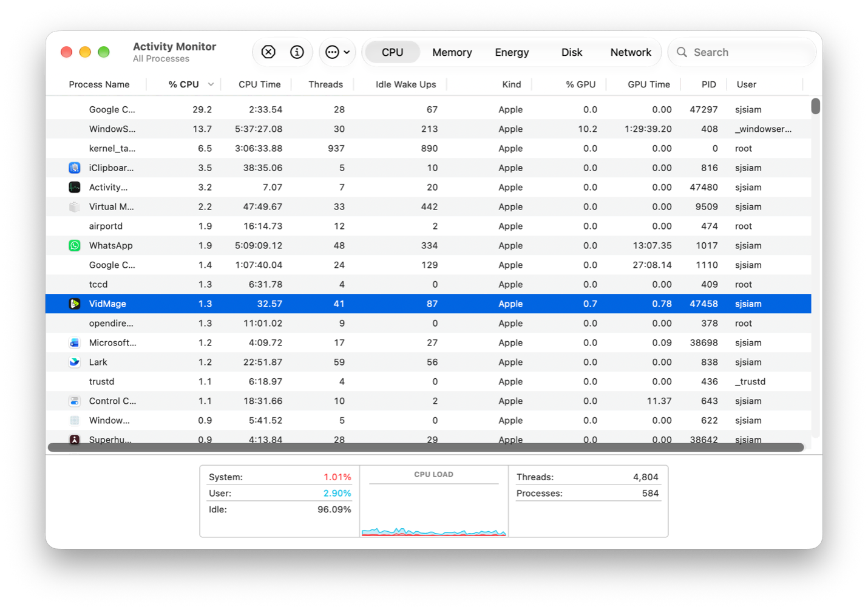Click the Microsoft process icon
The image size is (868, 612).
75,342
